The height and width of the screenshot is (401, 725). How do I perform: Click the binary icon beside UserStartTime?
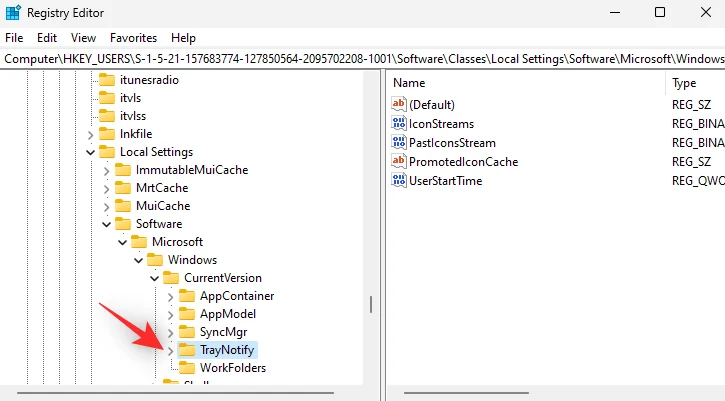(400, 180)
